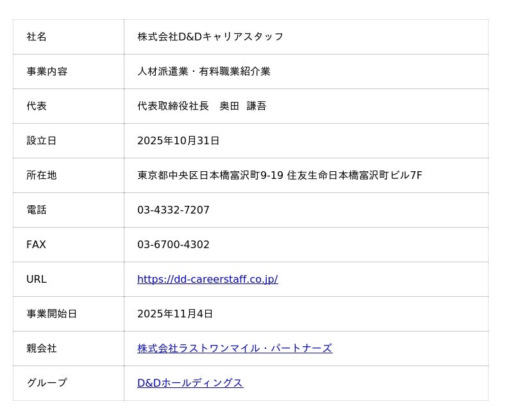
Task: Click the 人材派遣業・有料職業紹介業 text
Action: coord(203,72)
